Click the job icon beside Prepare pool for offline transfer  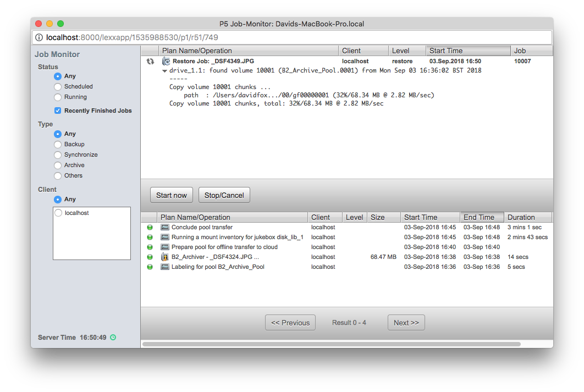click(164, 247)
